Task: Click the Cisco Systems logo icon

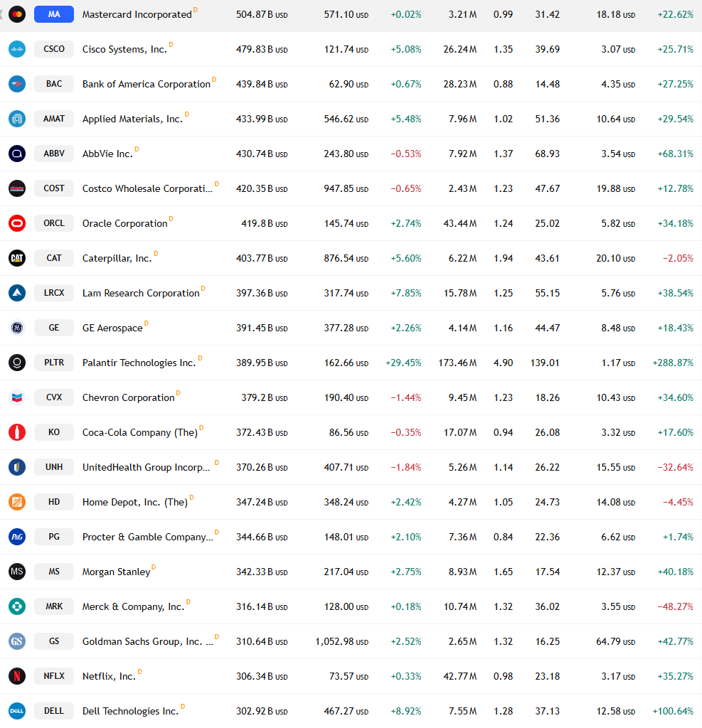Action: pos(17,49)
